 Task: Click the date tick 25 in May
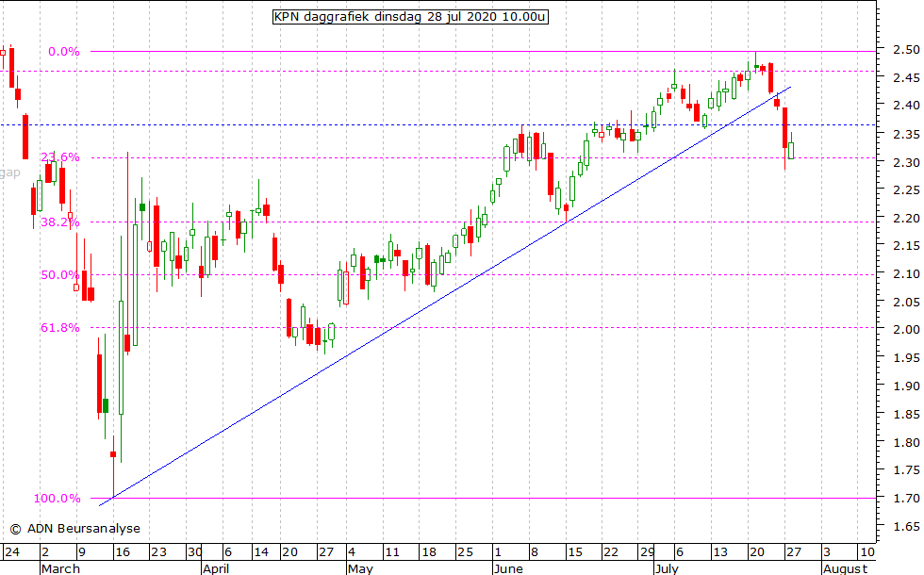[466, 552]
